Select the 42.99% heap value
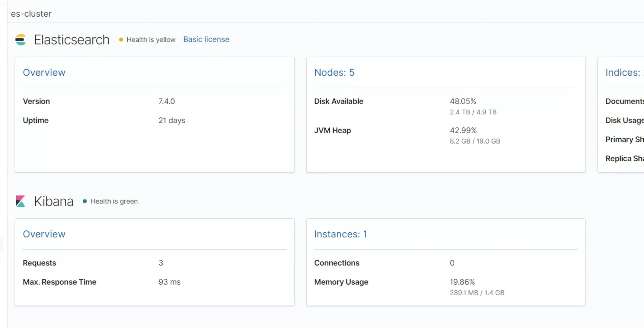The image size is (644, 328). [x=463, y=130]
